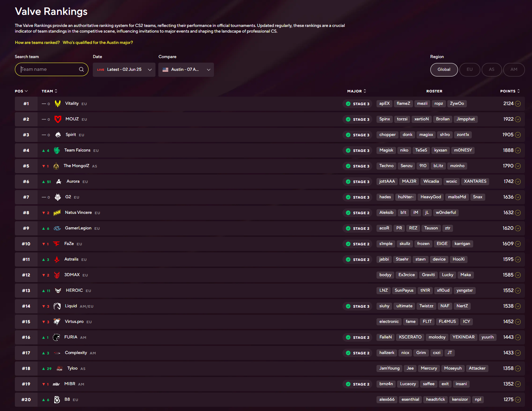Expand B8 points details chevron

[x=518, y=400]
